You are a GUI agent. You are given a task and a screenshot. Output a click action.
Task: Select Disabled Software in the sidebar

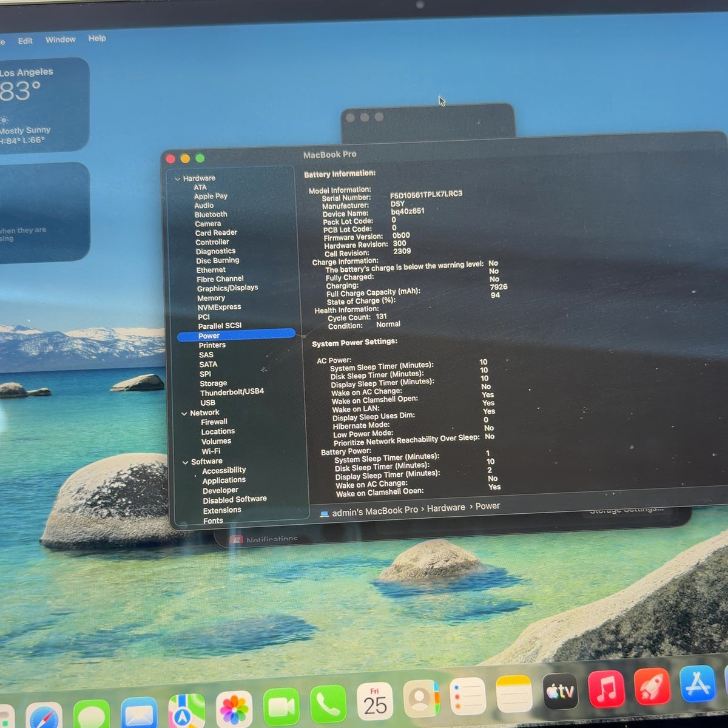[x=235, y=500]
